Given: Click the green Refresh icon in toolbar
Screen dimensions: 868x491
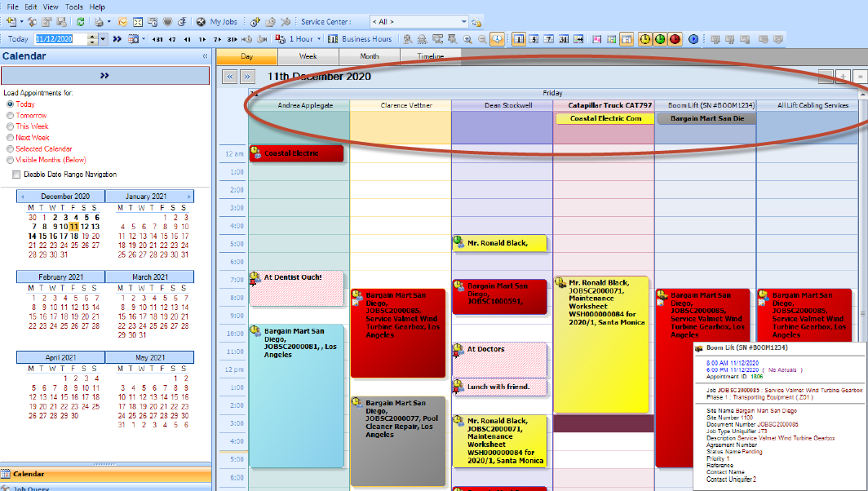Looking at the screenshot, I should click(x=79, y=22).
